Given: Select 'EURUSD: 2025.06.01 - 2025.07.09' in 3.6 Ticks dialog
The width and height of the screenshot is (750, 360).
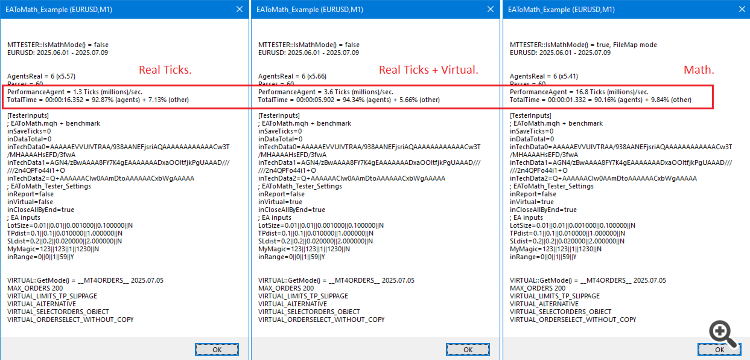Looking at the screenshot, I should [x=309, y=52].
